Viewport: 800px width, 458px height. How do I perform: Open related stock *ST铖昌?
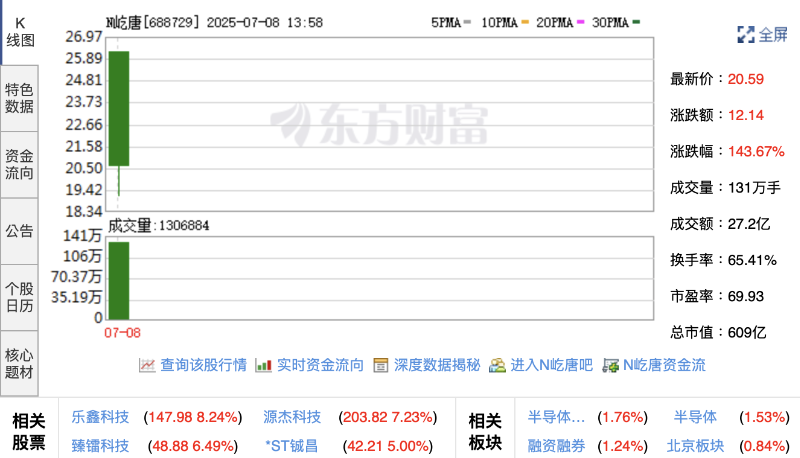click(x=291, y=446)
